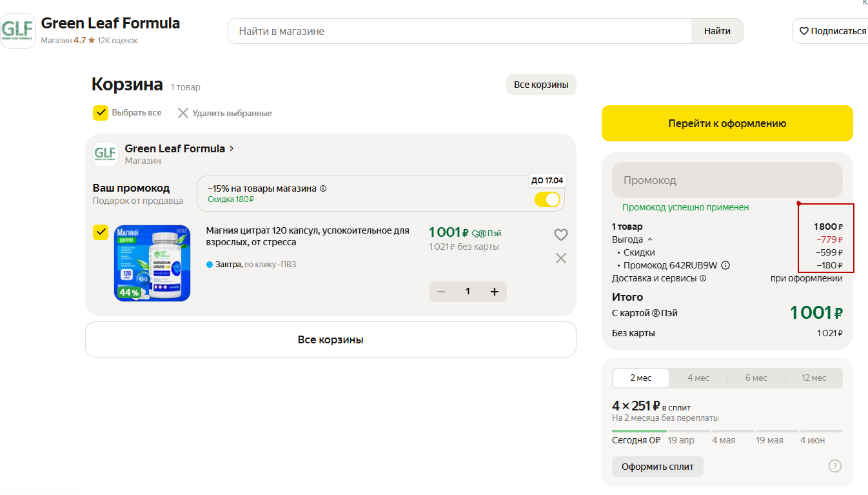Image resolution: width=868 pixels, height=495 pixels.
Task: Click the Green Leaf Formula header title
Action: pyautogui.click(x=110, y=23)
